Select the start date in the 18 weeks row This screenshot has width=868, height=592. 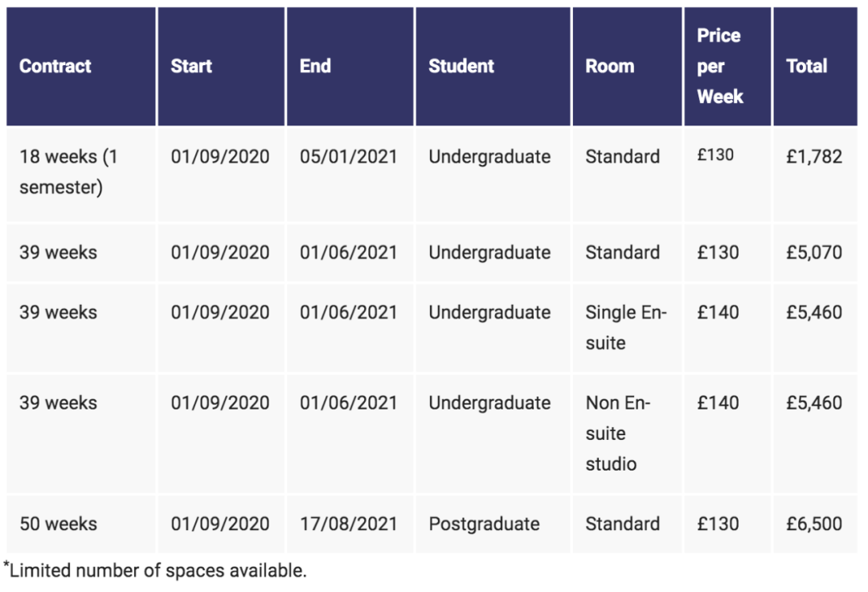(220, 157)
